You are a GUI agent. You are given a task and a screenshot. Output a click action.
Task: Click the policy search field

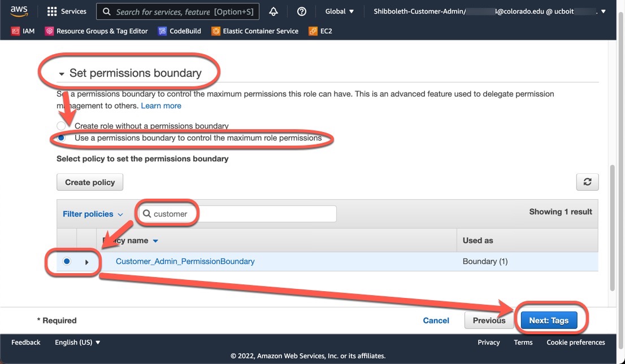point(237,214)
